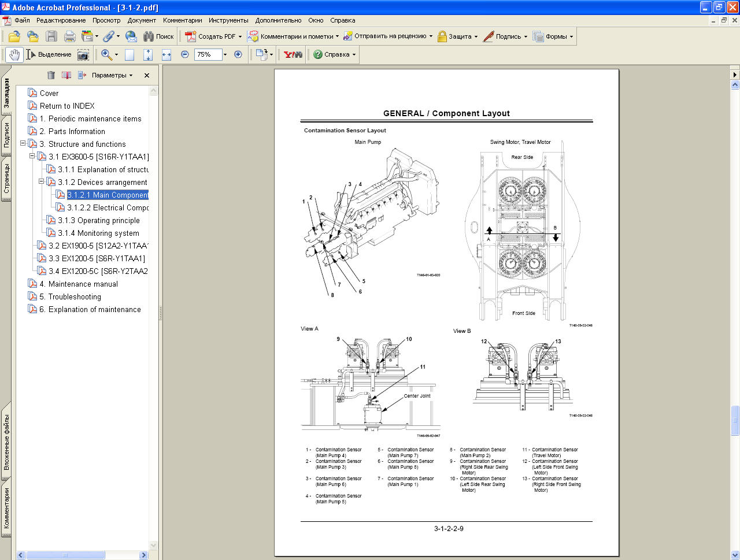This screenshot has height=560, width=740.
Task: Click the Yahoo search toolbar icon
Action: 293,54
